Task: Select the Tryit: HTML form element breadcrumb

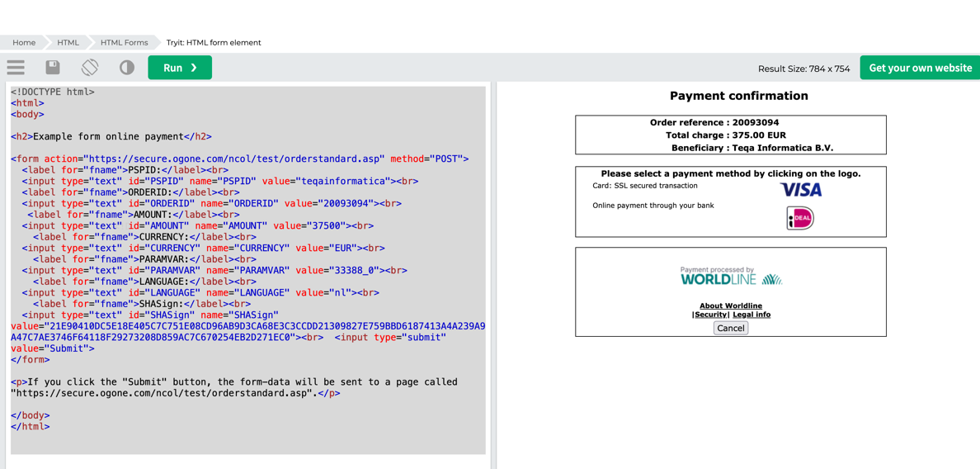Action: tap(214, 42)
